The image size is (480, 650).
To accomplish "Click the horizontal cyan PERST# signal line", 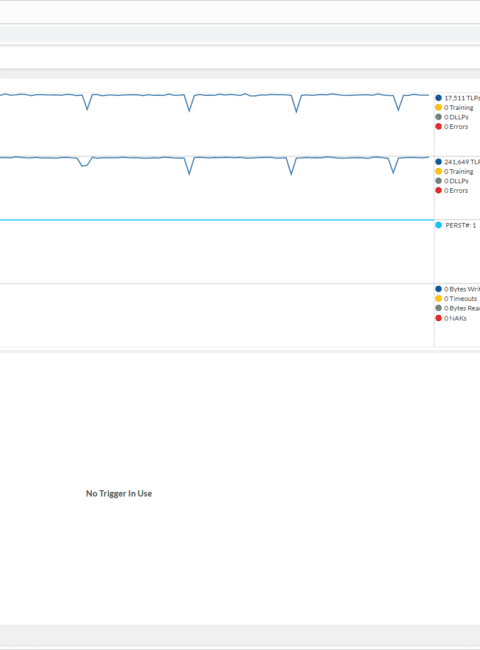I will point(217,220).
